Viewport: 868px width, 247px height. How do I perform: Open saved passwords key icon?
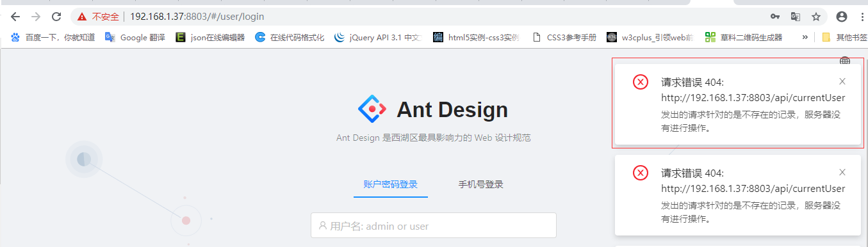click(x=775, y=17)
